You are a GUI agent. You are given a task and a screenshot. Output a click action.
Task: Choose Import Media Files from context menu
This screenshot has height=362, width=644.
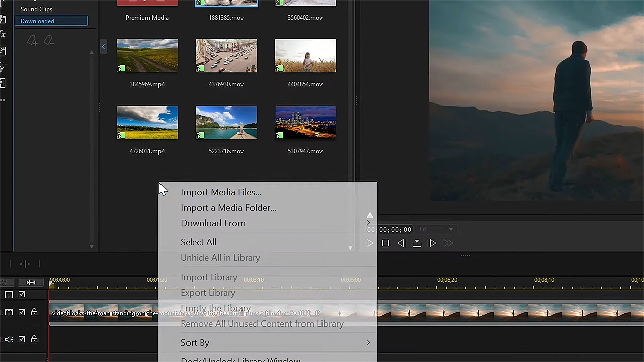(221, 192)
